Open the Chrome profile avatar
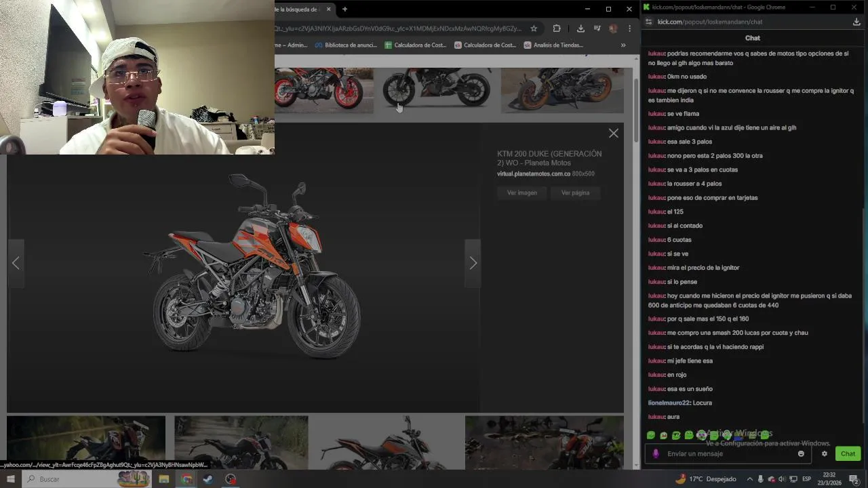Screen dimensions: 868x488 pos(613,28)
